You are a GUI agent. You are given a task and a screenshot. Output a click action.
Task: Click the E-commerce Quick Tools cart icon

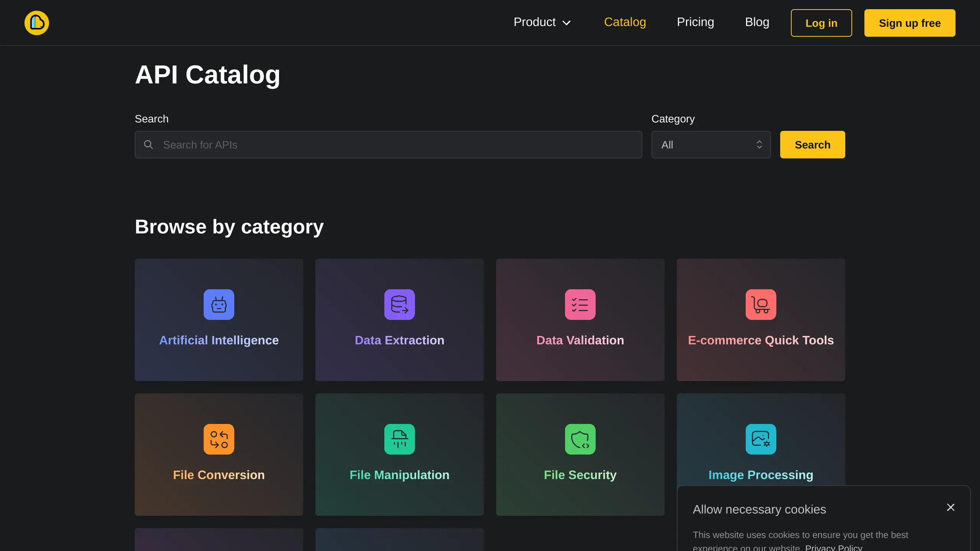point(761,305)
